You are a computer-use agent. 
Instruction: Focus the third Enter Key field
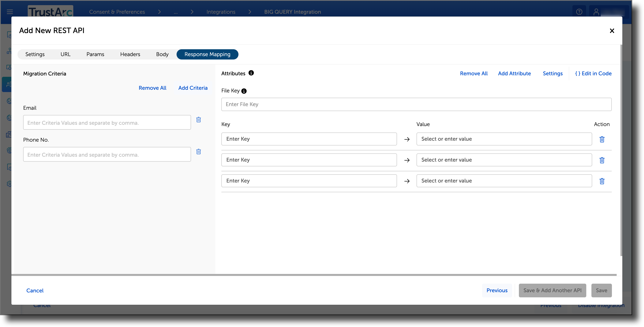click(x=309, y=181)
